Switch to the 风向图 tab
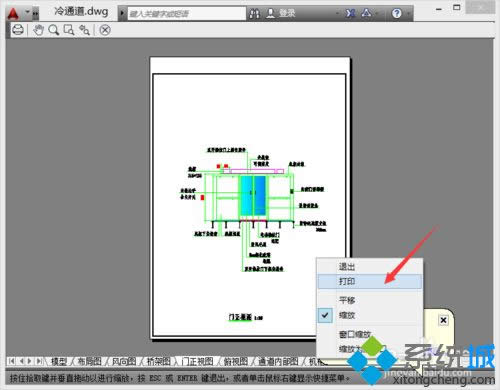This screenshot has width=500, height=390. click(124, 361)
